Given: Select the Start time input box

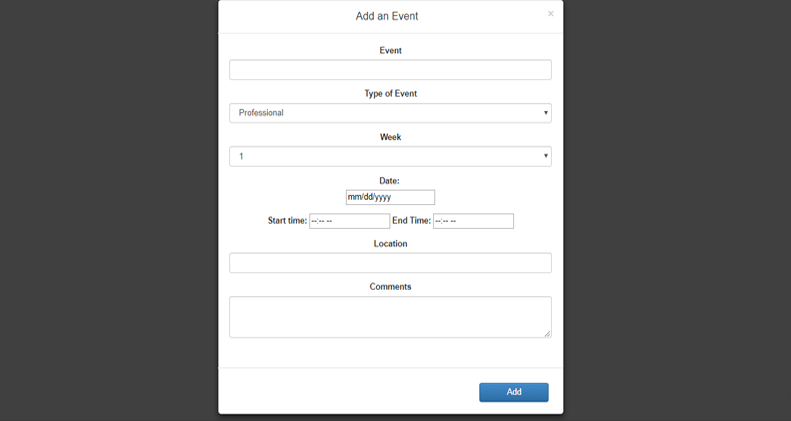Looking at the screenshot, I should [x=349, y=221].
